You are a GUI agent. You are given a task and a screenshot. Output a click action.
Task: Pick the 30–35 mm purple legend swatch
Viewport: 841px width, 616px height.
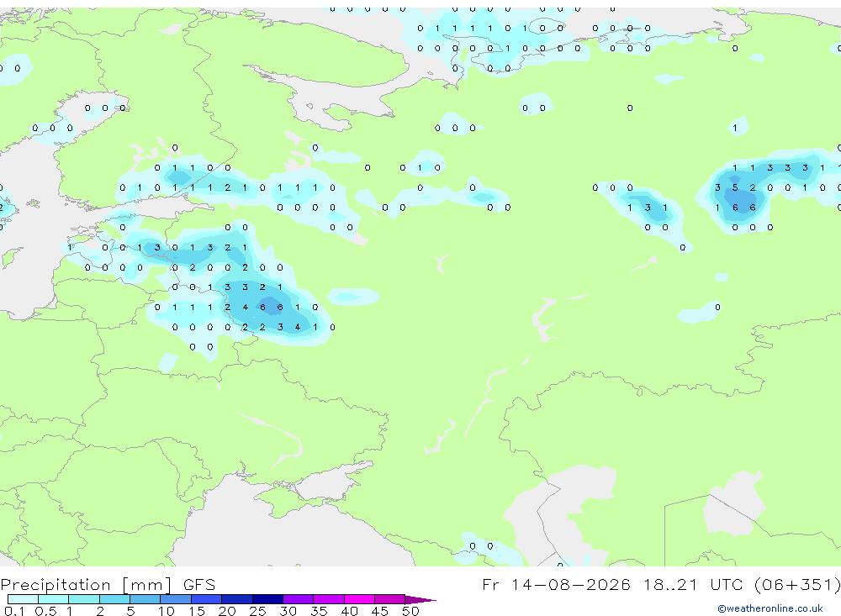click(299, 599)
